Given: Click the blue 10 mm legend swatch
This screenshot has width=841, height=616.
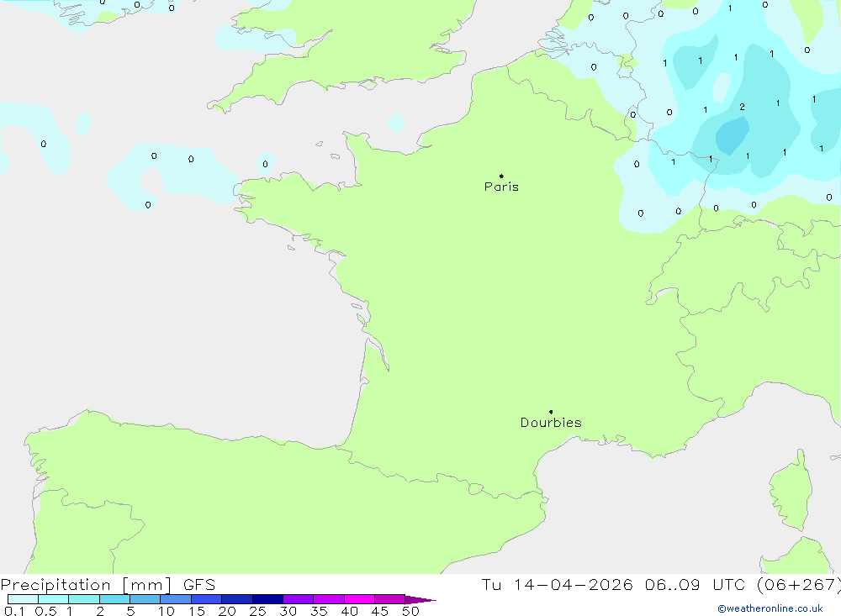Looking at the screenshot, I should tap(176, 599).
